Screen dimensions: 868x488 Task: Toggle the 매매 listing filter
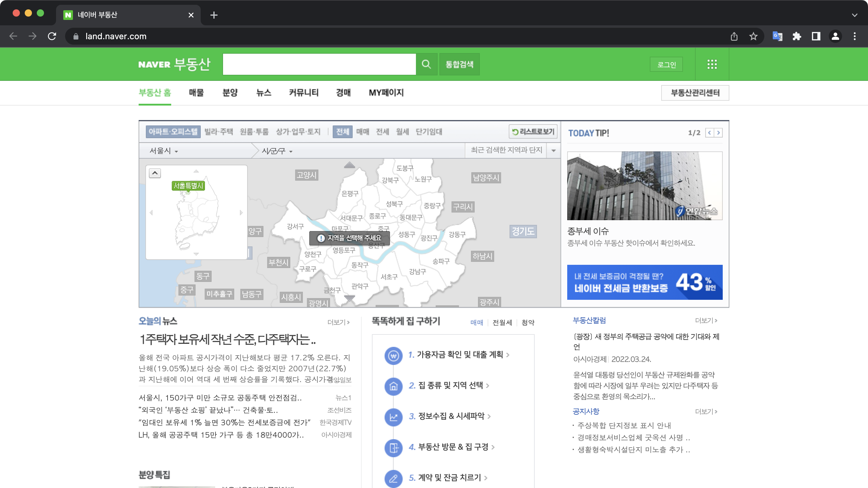(362, 132)
